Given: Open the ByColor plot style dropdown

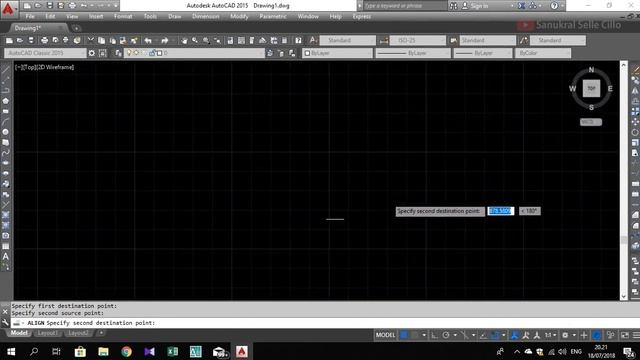Looking at the screenshot, I should (542, 53).
